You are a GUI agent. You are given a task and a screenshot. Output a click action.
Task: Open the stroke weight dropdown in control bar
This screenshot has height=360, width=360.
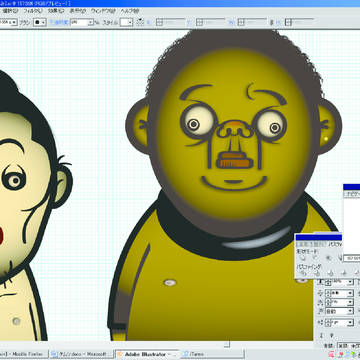tap(14, 23)
